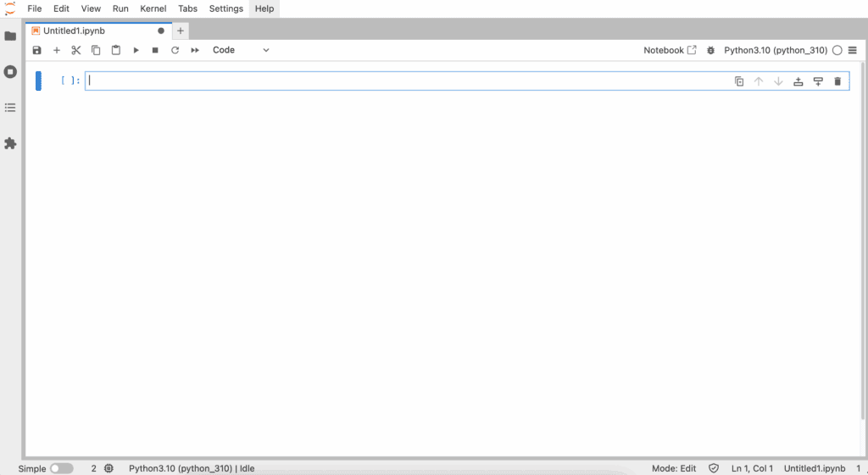
Task: Restart kernel and run all cells
Action: click(195, 51)
